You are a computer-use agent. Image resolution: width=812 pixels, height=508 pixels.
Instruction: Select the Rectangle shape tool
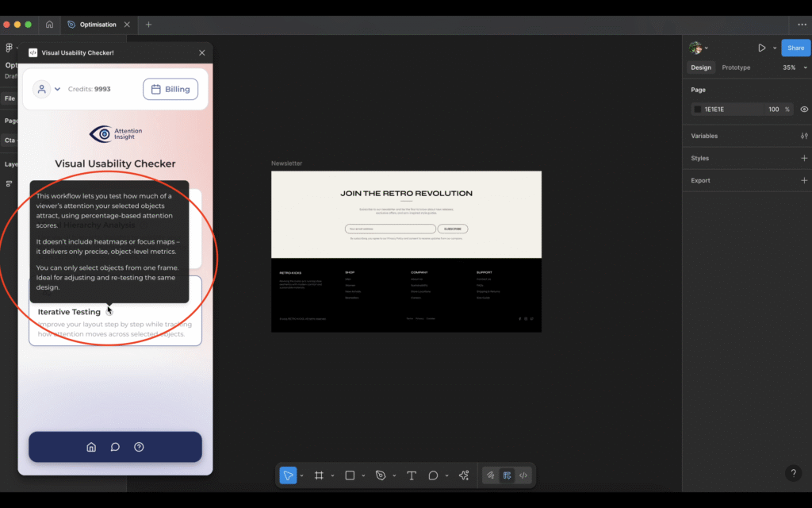pyautogui.click(x=350, y=475)
